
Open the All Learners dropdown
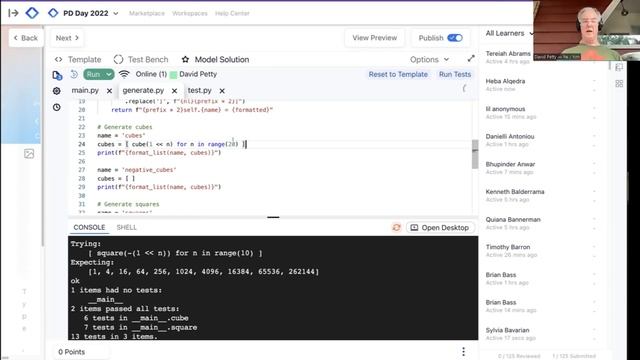coord(509,33)
